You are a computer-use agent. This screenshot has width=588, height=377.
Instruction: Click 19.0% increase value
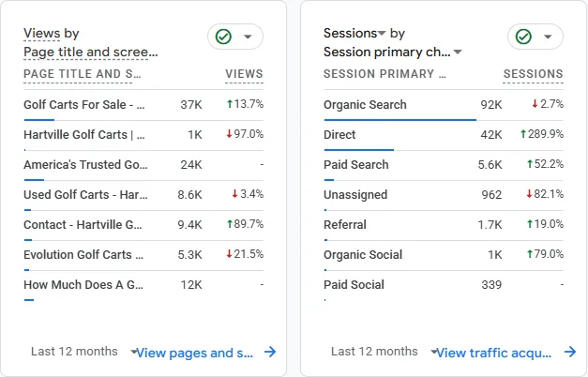click(x=545, y=224)
